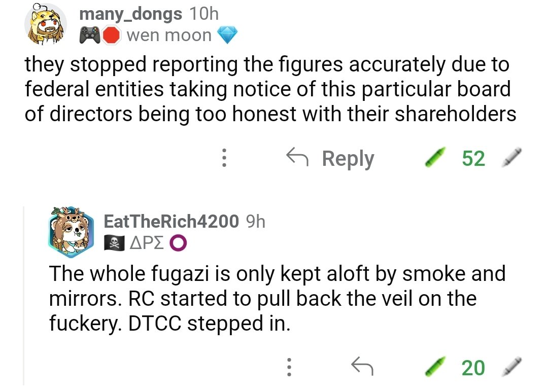Open the three-dot menu on EatTheRich4200's comment

point(289,367)
